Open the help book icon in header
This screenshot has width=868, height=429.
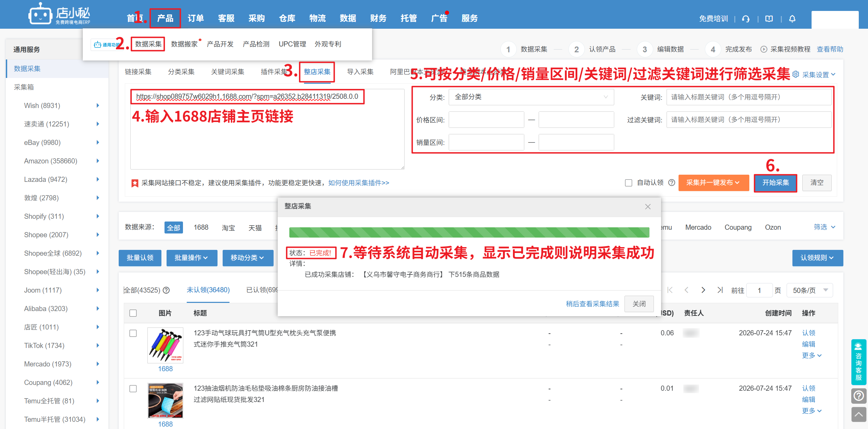coord(769,18)
